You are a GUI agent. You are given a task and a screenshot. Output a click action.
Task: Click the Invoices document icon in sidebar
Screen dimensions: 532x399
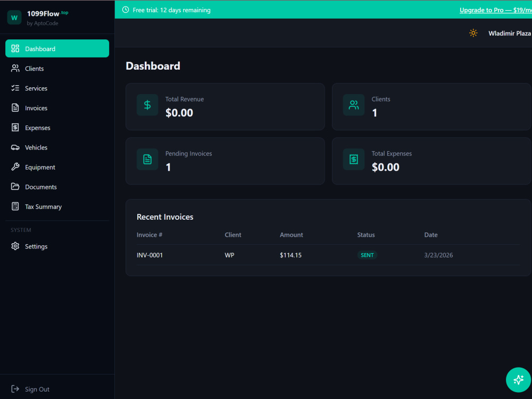tap(15, 107)
